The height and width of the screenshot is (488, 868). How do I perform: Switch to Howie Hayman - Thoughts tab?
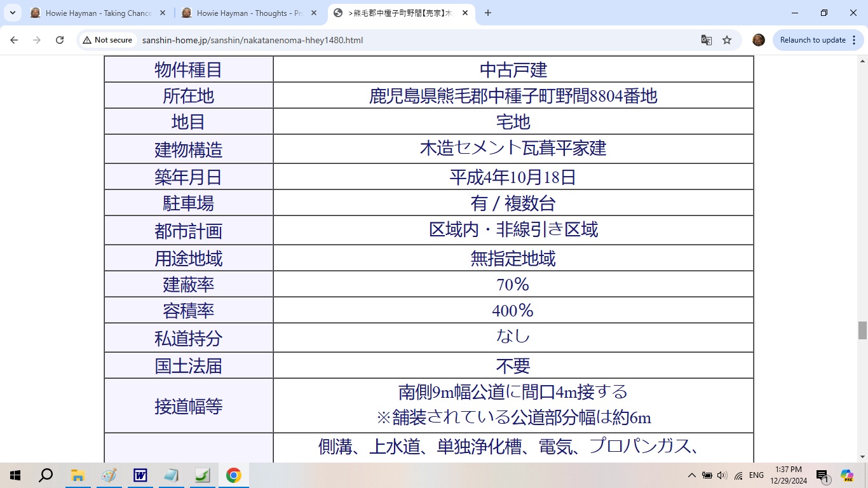coord(249,13)
